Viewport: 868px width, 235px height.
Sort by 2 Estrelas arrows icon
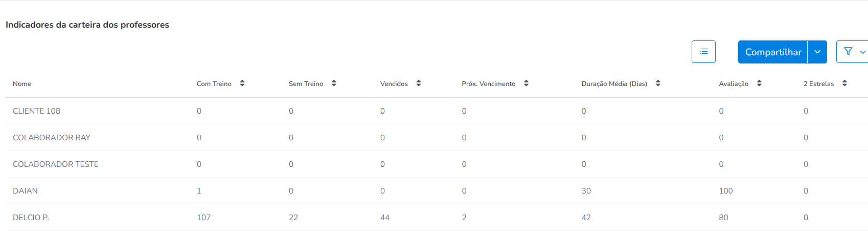(844, 83)
